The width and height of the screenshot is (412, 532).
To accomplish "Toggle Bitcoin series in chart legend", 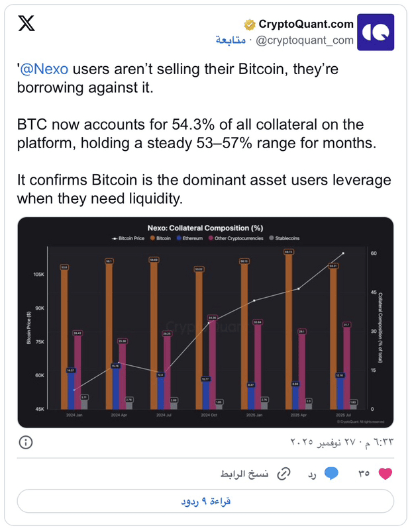I will click(x=161, y=238).
